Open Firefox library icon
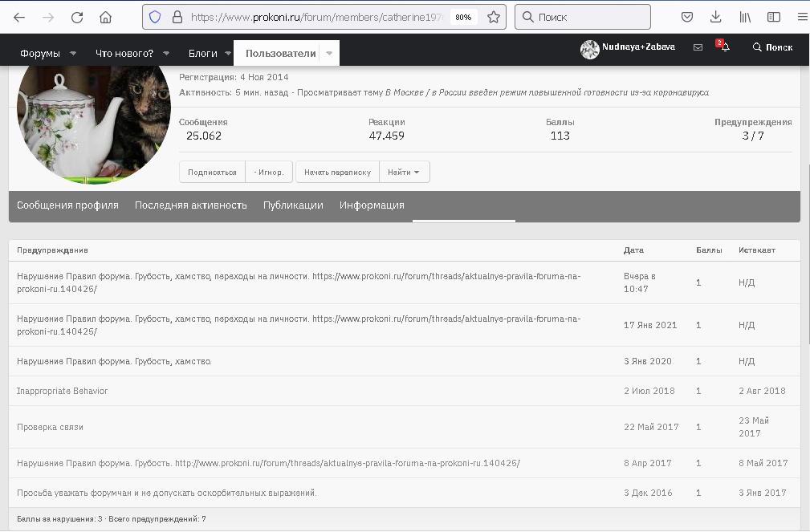This screenshot has height=532, width=810. pos(746,17)
